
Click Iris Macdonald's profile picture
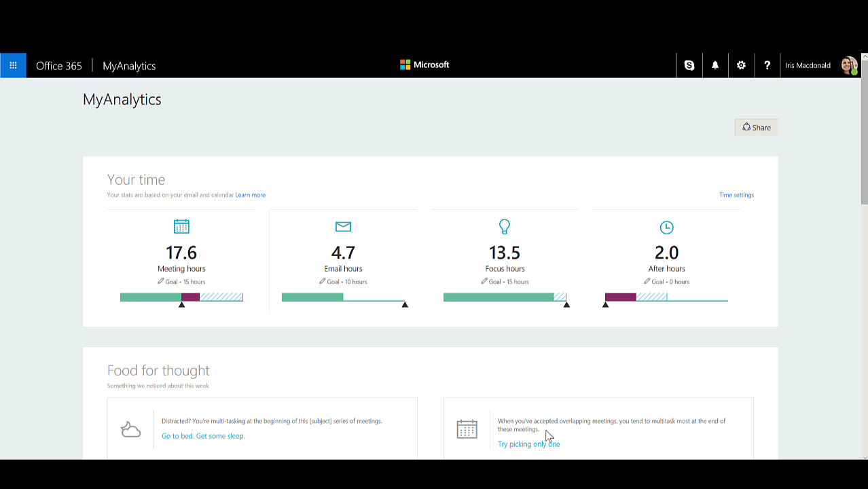[848, 65]
